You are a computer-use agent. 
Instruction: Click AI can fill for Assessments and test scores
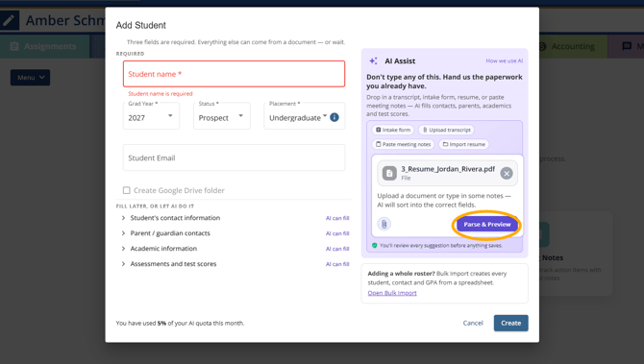(337, 264)
